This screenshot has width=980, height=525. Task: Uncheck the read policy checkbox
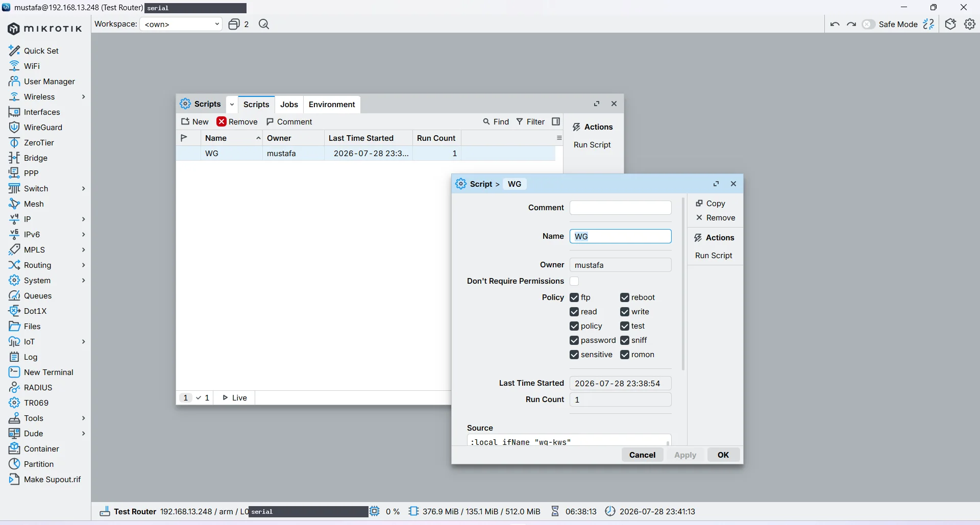pos(574,312)
